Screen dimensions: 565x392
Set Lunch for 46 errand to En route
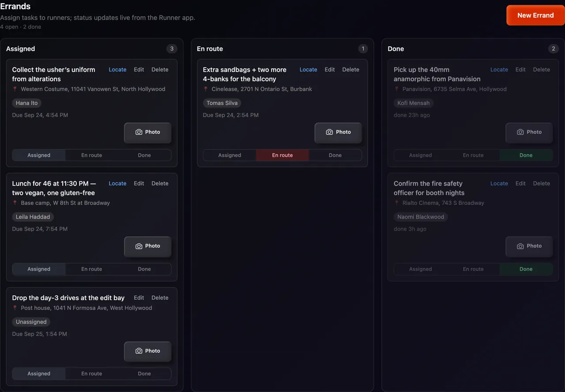(92, 269)
